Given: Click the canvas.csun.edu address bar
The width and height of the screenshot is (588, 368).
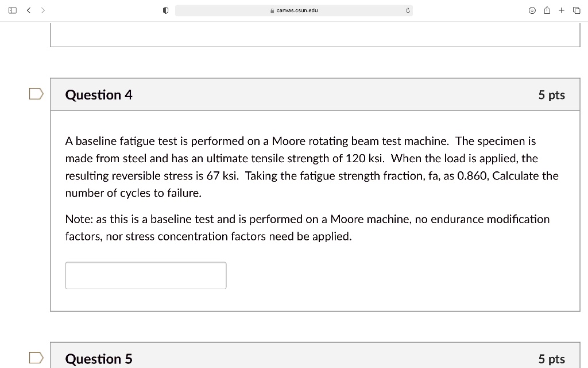Looking at the screenshot, I should [293, 10].
